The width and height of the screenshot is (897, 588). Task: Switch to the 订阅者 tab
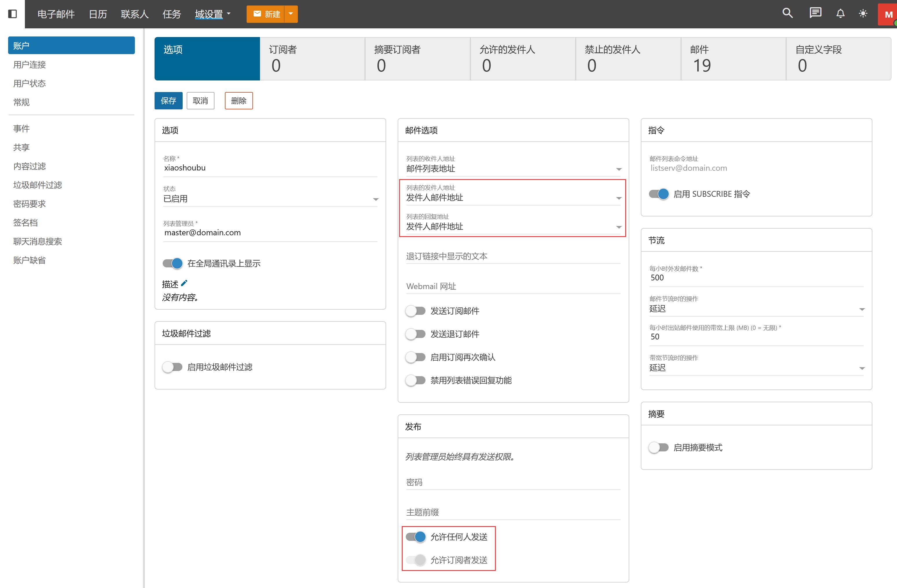[312, 58]
